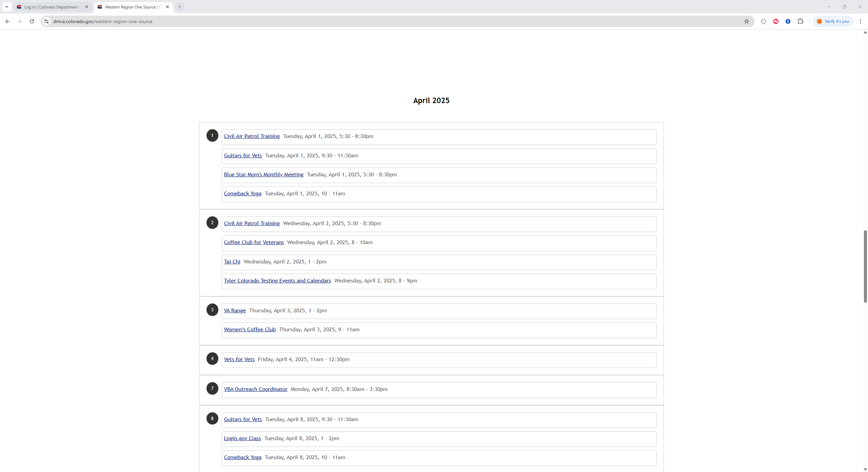This screenshot has height=472, width=868.
Task: Open the first extension icon beside the star
Action: tap(764, 21)
